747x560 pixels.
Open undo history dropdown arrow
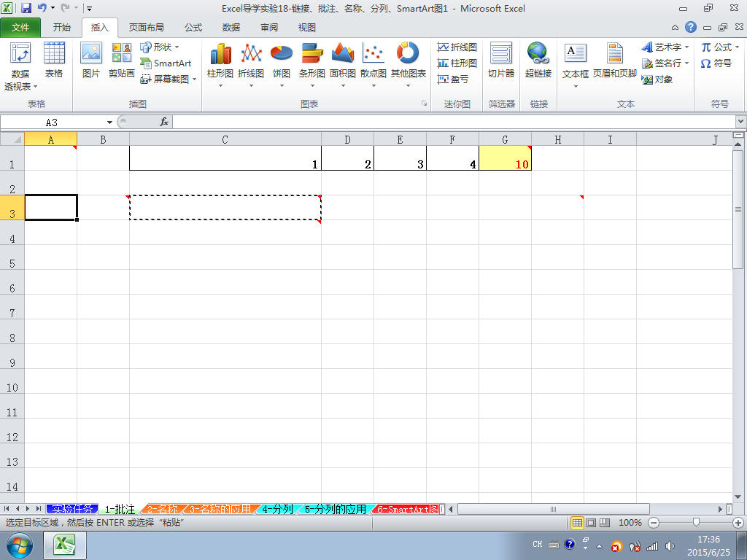53,8
